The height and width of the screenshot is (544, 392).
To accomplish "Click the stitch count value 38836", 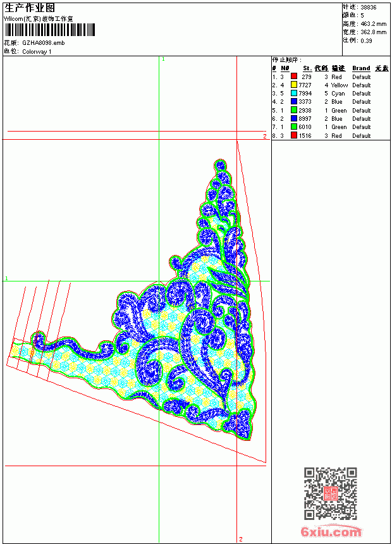I will pos(369,8).
